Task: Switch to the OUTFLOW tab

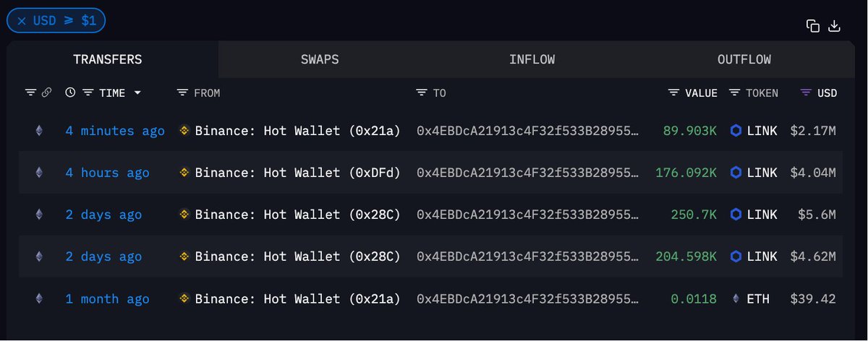Action: tap(744, 59)
